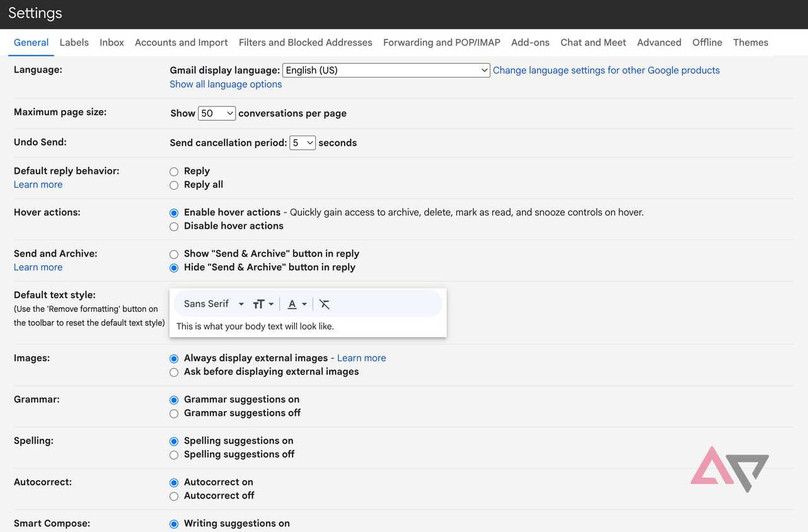Open the Themes tab
The height and width of the screenshot is (532, 808).
(x=751, y=42)
